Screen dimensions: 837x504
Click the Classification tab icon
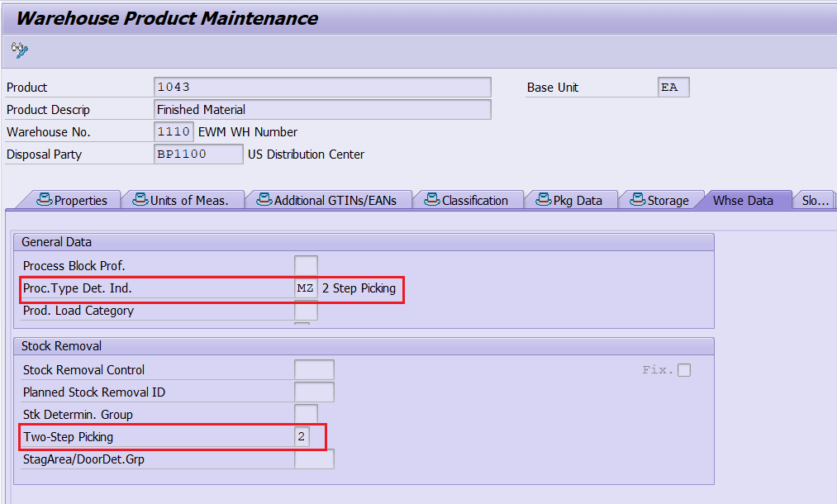pyautogui.click(x=432, y=200)
